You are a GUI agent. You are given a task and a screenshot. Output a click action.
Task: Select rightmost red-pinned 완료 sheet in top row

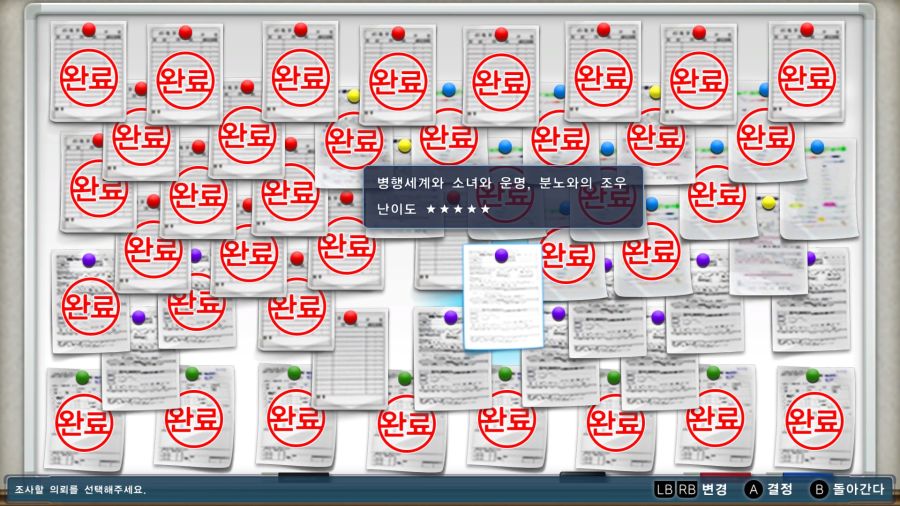point(806,71)
